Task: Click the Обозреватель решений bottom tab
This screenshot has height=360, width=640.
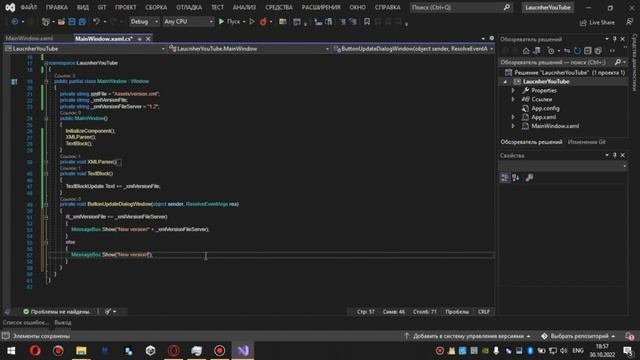Action: (x=531, y=142)
